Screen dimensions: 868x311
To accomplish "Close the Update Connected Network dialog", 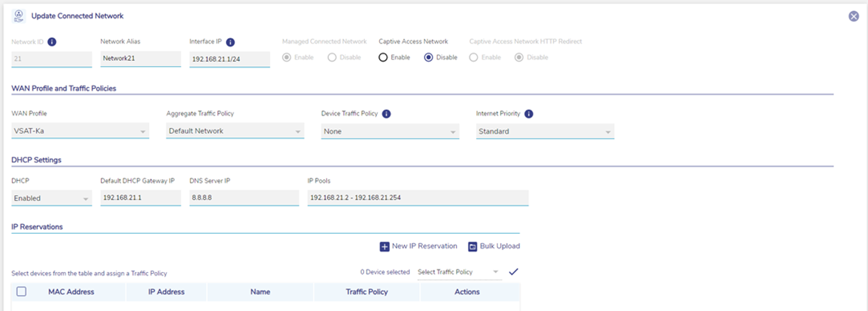I will pyautogui.click(x=854, y=16).
